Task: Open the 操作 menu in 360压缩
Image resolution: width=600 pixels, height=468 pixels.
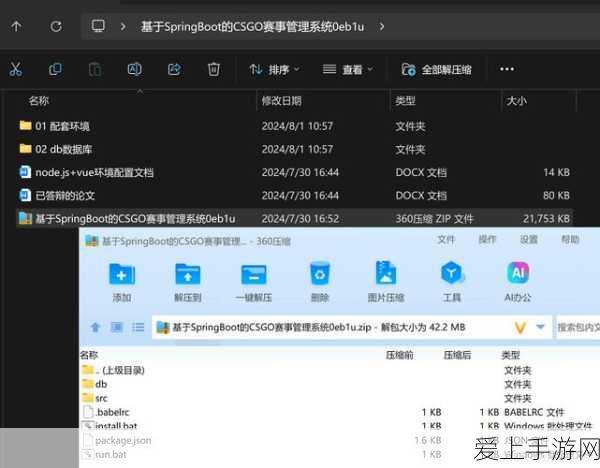Action: [x=488, y=240]
